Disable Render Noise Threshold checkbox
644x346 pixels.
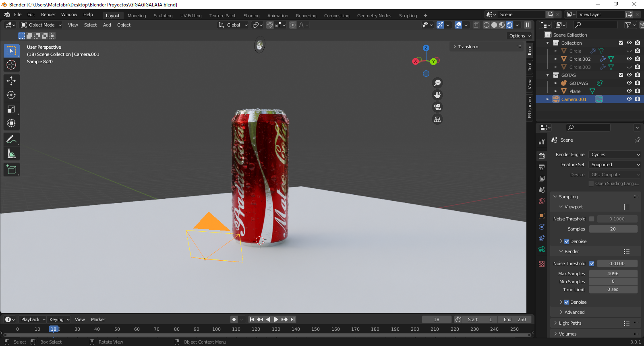[592, 264]
